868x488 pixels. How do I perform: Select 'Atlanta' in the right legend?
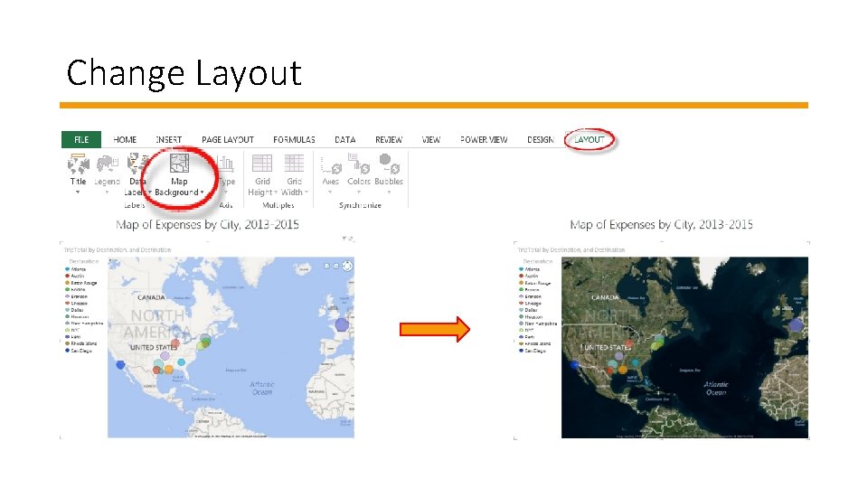point(532,269)
